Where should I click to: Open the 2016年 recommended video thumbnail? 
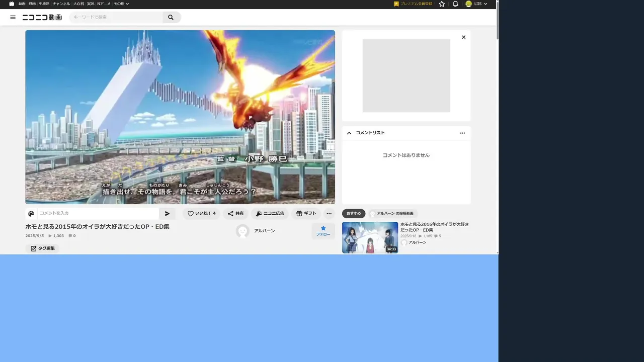click(x=370, y=237)
